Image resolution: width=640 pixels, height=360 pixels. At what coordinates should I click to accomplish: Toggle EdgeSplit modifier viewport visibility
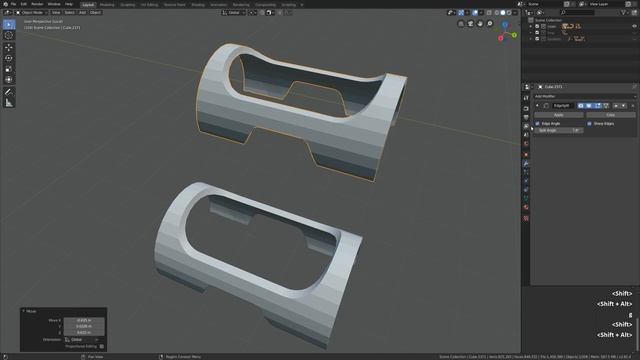pyautogui.click(x=589, y=106)
